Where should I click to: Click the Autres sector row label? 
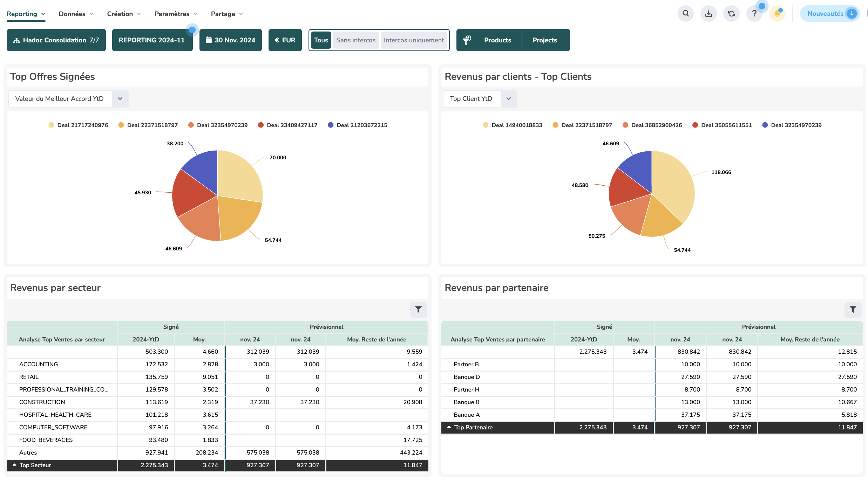(x=28, y=452)
